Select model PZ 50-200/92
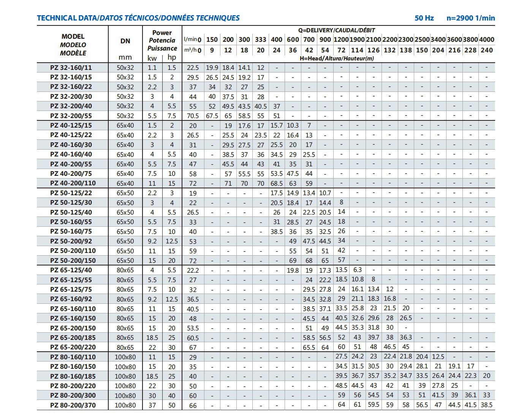Image resolution: width=532 pixels, height=417 pixels. (x=71, y=241)
